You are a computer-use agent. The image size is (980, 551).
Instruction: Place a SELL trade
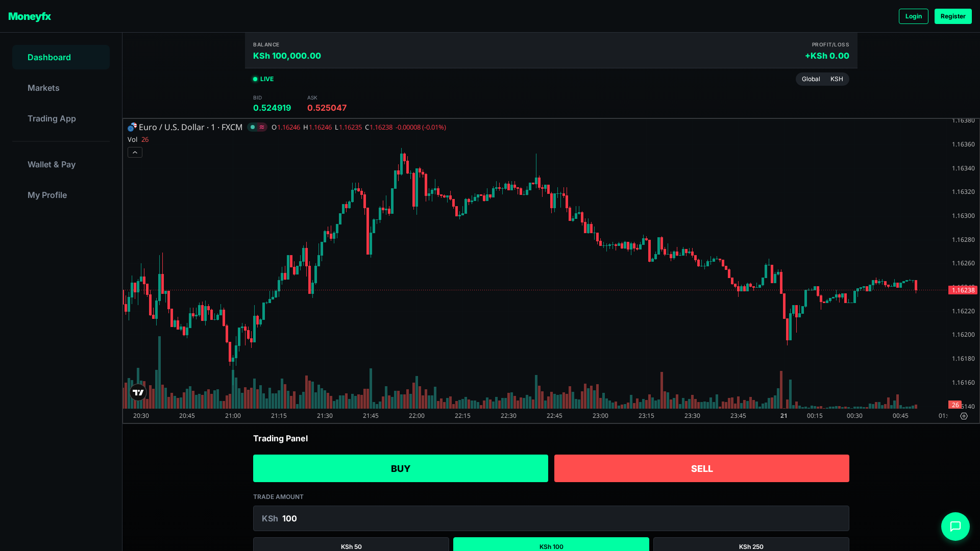[x=702, y=468]
